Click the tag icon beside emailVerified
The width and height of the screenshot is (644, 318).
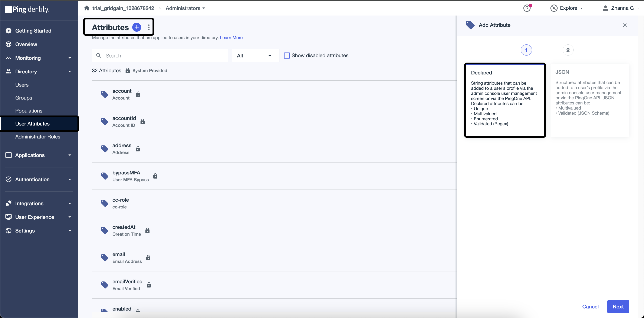click(105, 285)
